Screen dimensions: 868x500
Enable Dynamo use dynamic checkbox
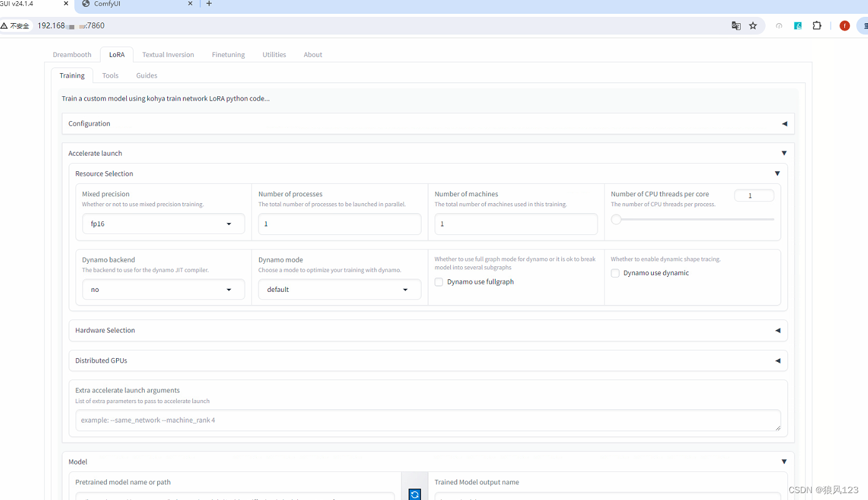coord(615,273)
